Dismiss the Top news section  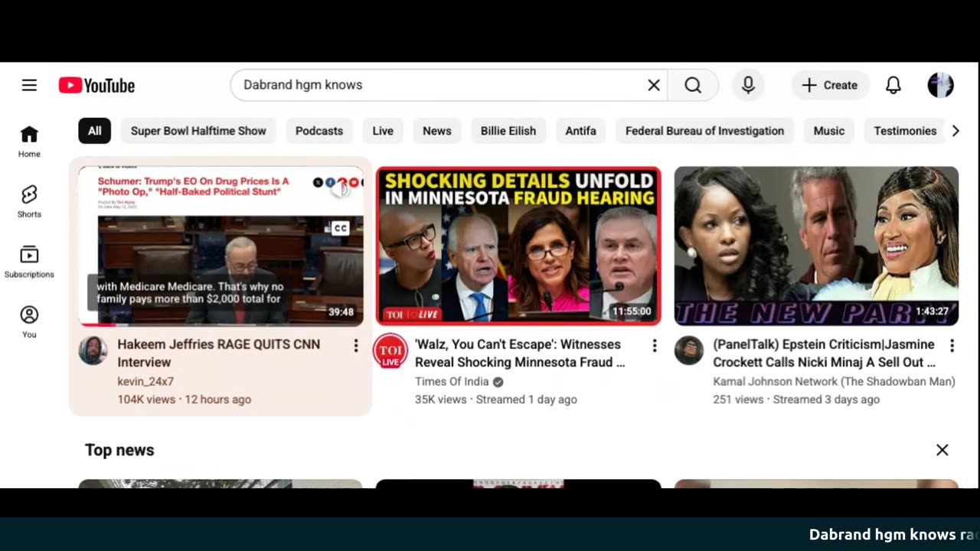pos(942,450)
